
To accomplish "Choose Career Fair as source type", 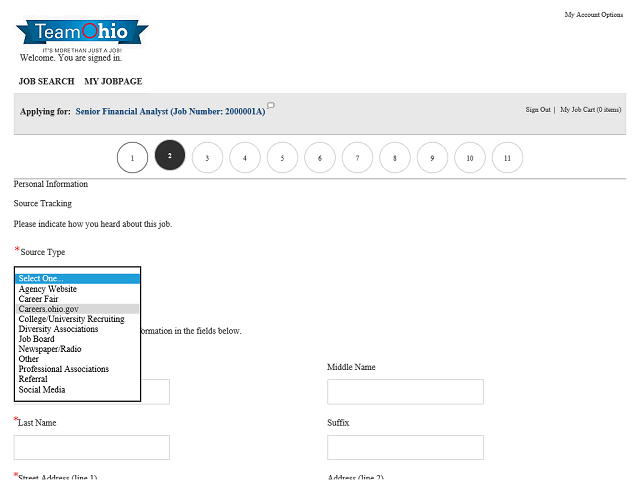I will point(78,299).
